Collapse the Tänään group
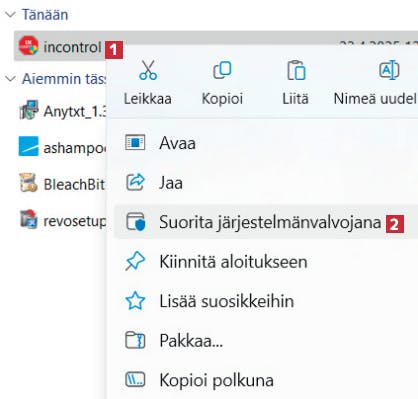 11,14
